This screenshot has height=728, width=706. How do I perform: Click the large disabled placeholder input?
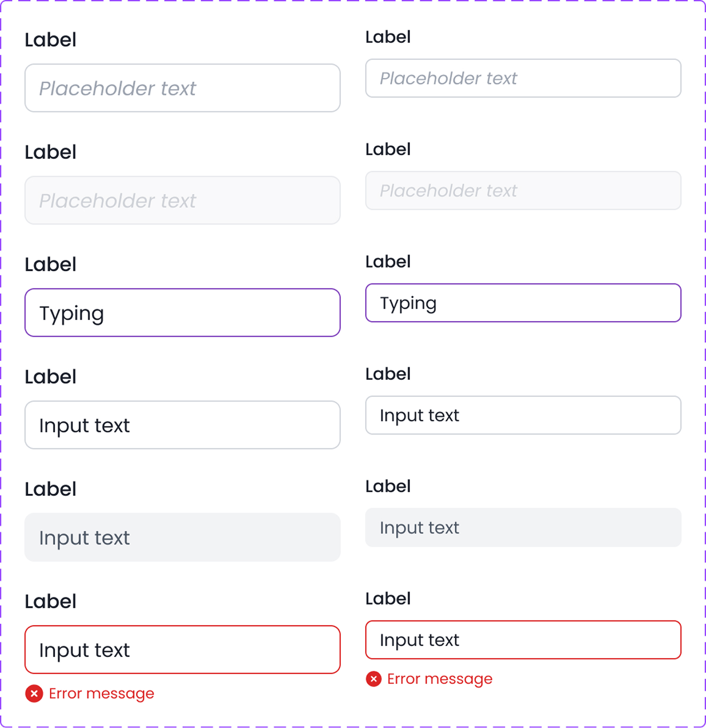182,200
